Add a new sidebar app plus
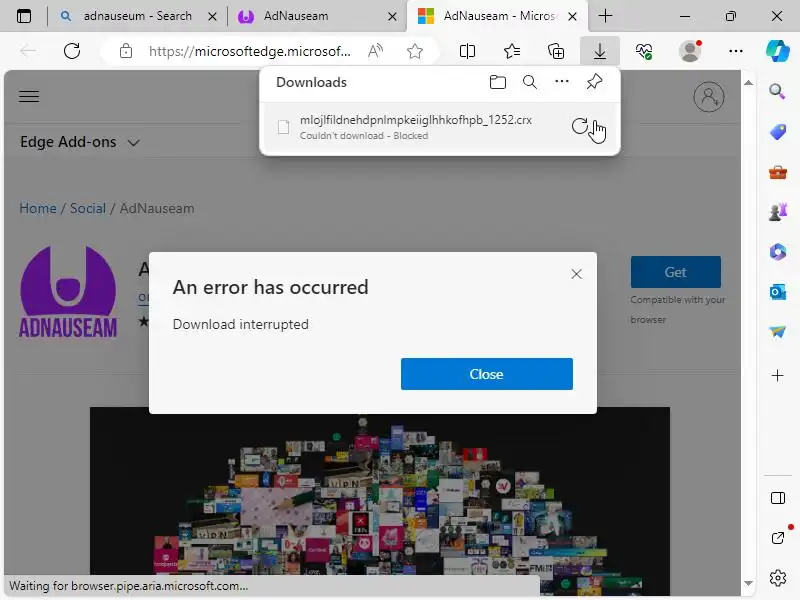The image size is (800, 600). 778,376
